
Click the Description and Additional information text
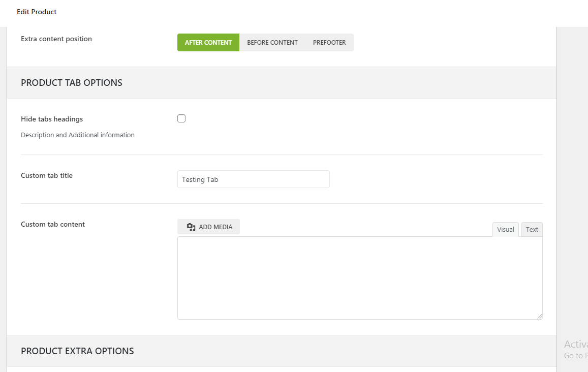tap(78, 135)
